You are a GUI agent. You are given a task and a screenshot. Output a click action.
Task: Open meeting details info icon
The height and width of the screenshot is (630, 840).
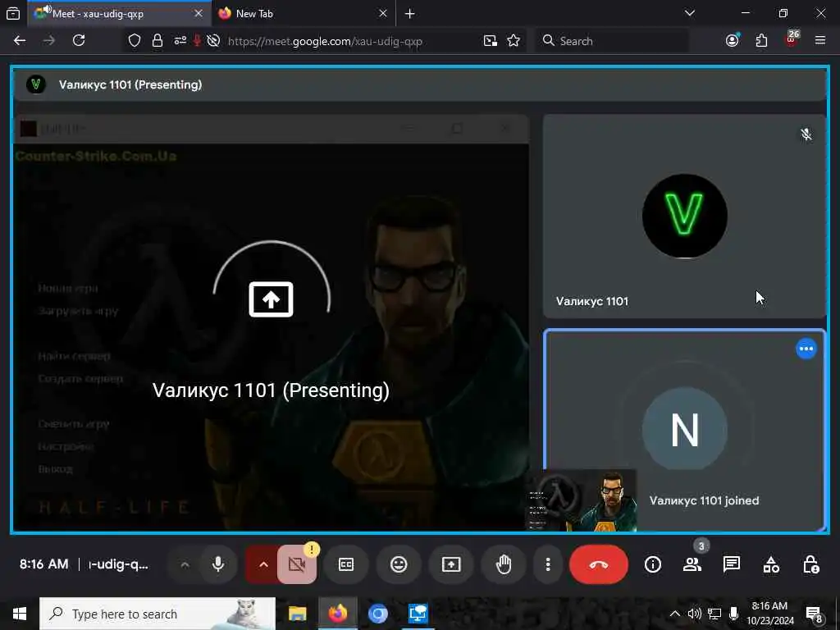(652, 564)
